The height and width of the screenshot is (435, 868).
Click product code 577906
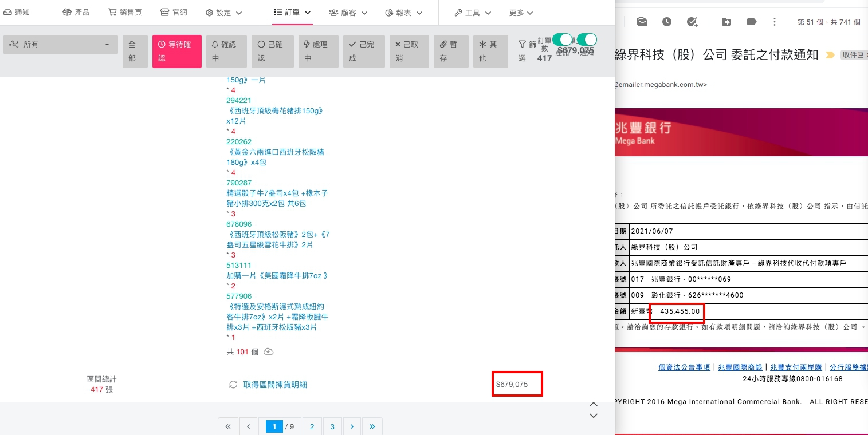239,296
